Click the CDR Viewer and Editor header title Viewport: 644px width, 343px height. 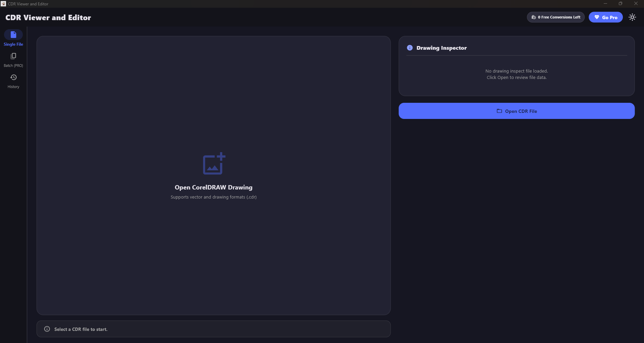[48, 17]
